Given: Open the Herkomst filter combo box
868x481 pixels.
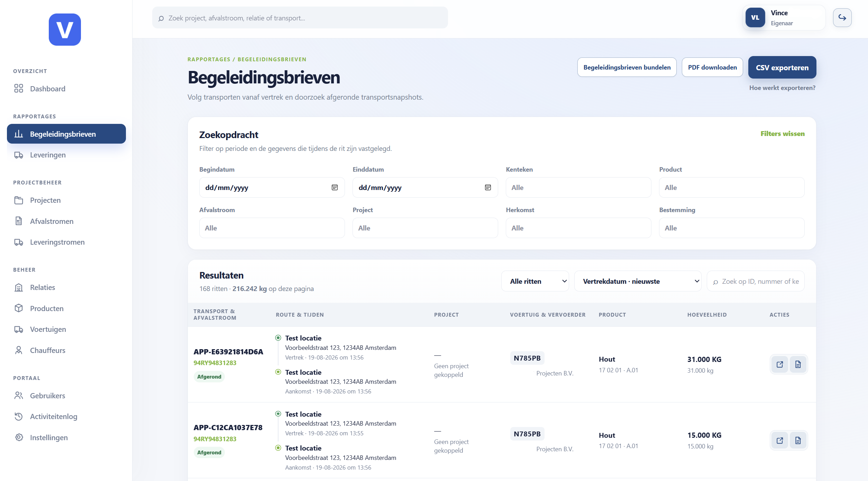Looking at the screenshot, I should 578,228.
